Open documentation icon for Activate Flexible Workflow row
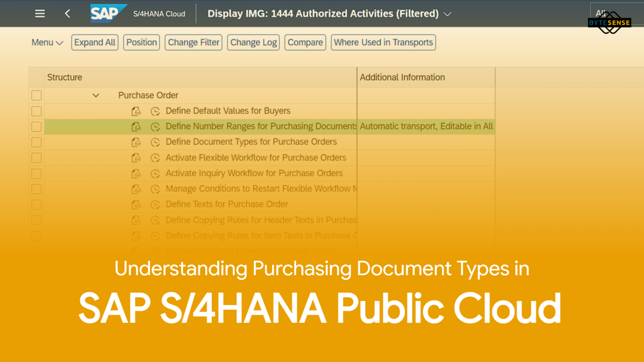The width and height of the screenshot is (644, 362). click(x=136, y=158)
